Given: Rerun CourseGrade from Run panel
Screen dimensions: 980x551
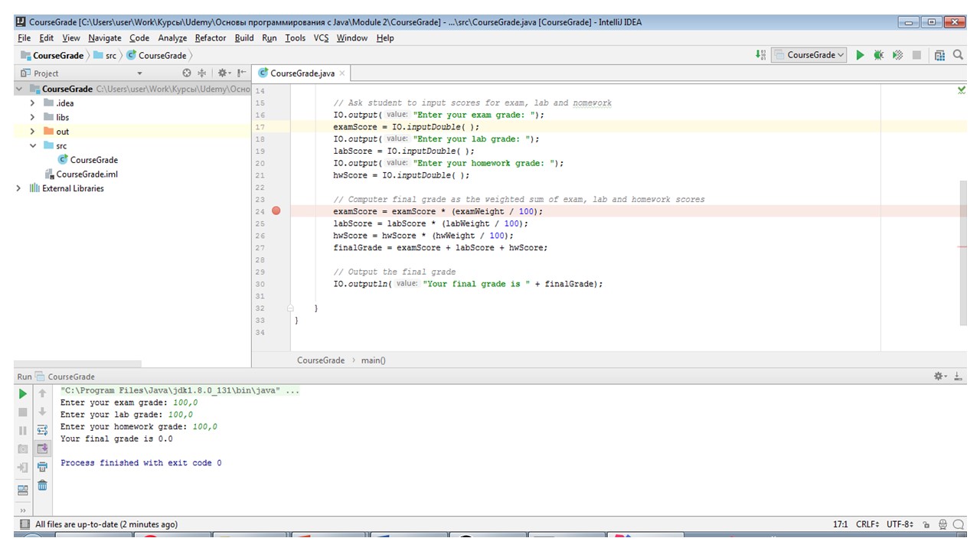Looking at the screenshot, I should click(23, 393).
